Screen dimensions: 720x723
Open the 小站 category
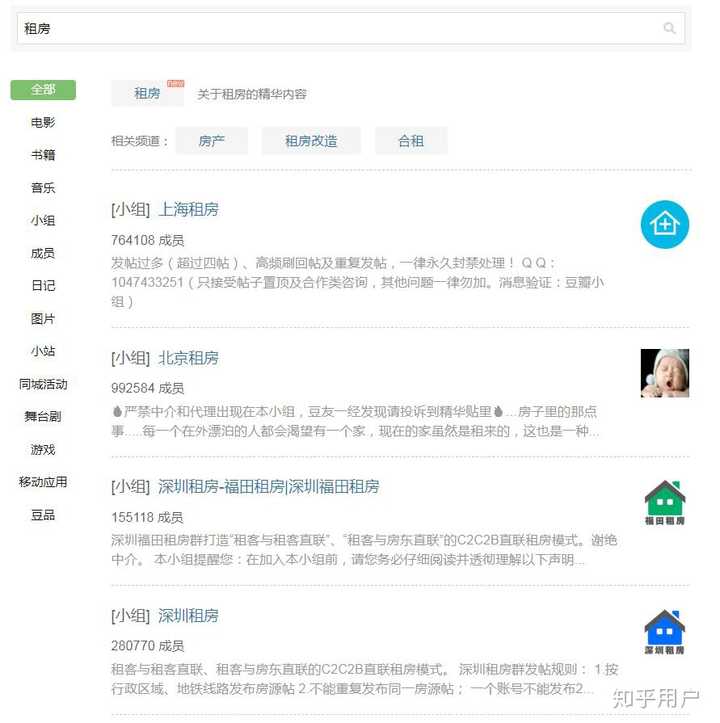[43, 351]
